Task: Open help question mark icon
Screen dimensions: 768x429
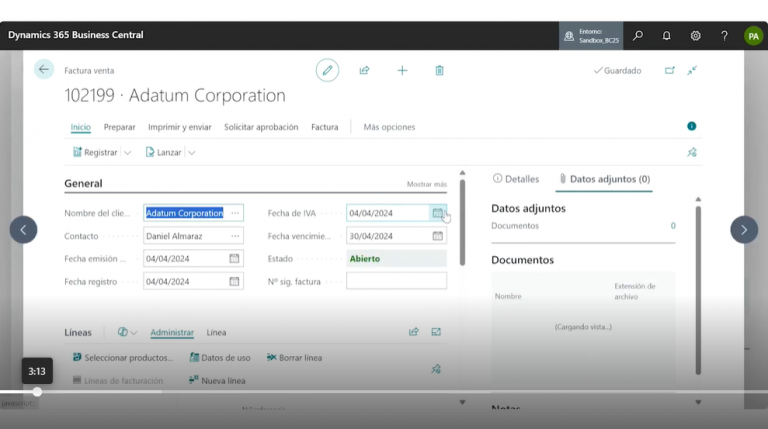Action: [x=724, y=36]
